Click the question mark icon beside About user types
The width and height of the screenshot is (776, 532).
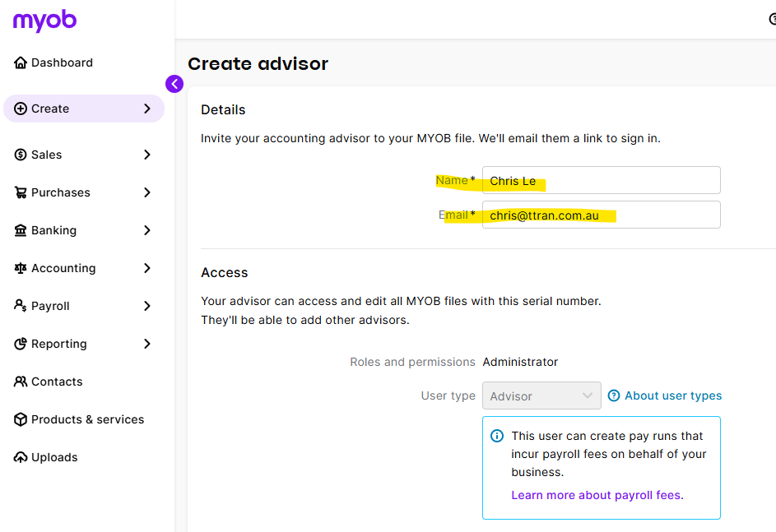(614, 396)
